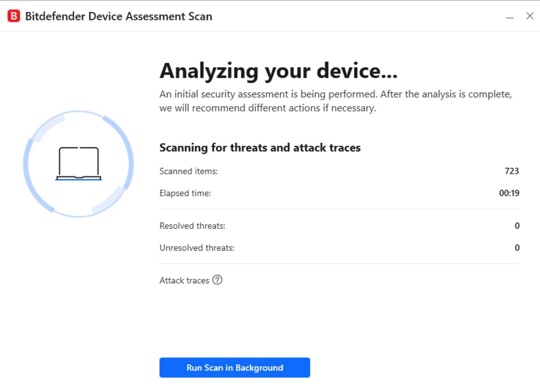Click the Bitdefender Device Assessment Scan title text
Screen dimensions: 540x392
(x=118, y=17)
